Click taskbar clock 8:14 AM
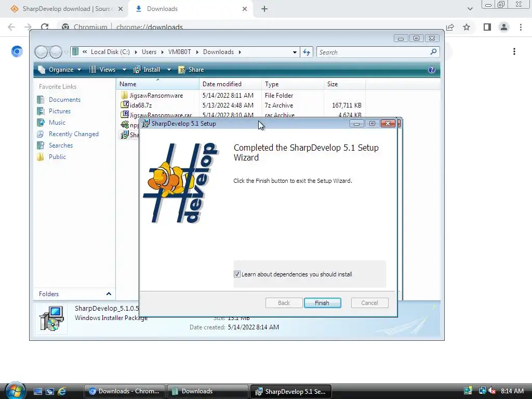Screen dimensions: 532x399 tap(512, 391)
